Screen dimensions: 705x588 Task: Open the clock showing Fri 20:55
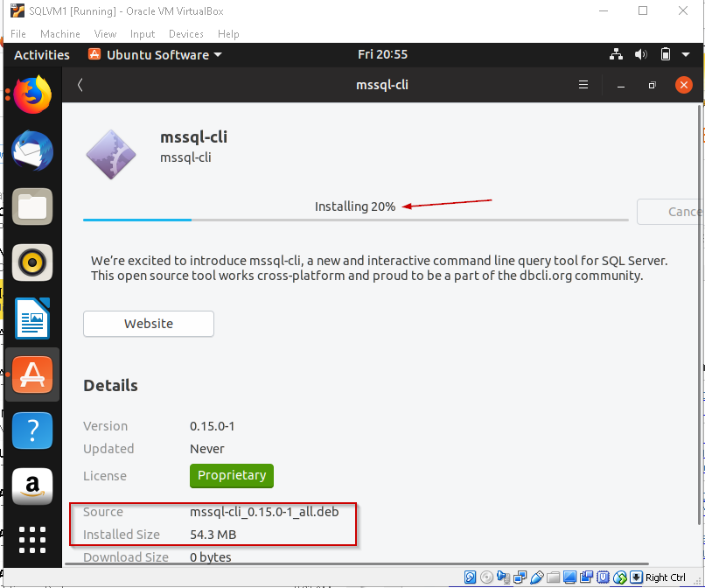point(382,54)
